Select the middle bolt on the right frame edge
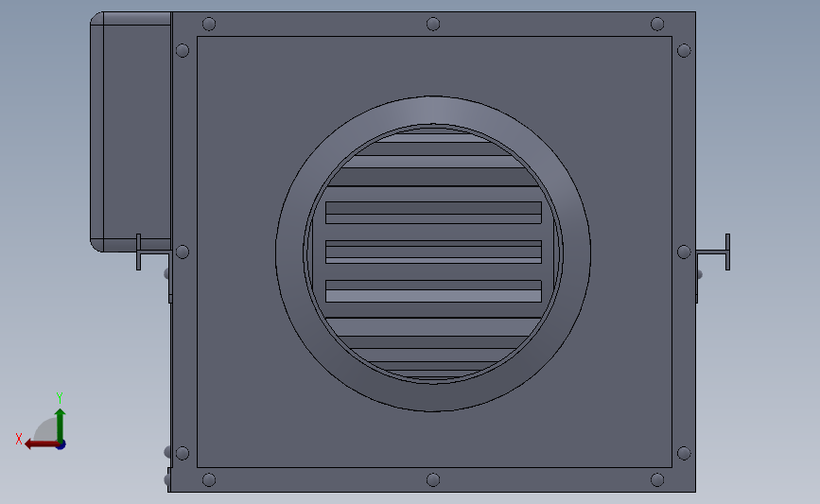 684,252
